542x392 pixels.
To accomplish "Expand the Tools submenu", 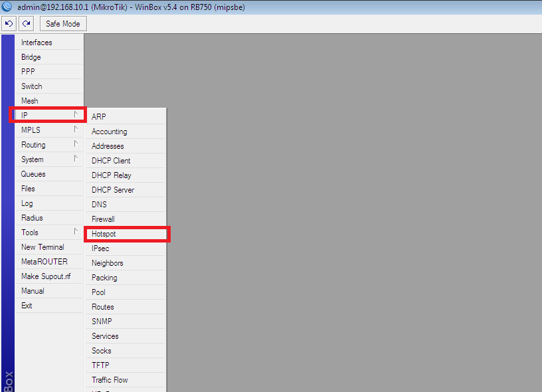I will point(49,233).
